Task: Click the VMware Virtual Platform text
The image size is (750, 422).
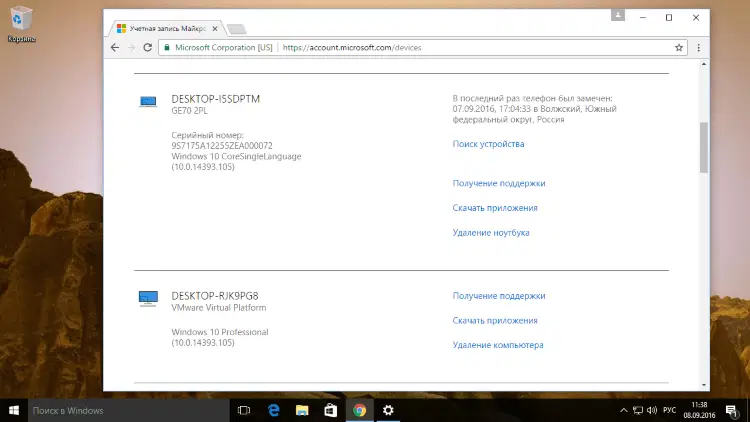Action: 219,308
